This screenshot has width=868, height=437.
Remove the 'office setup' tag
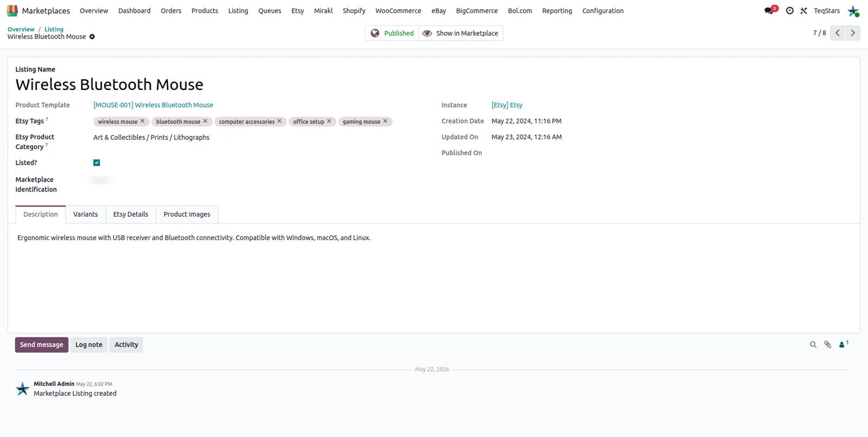click(329, 121)
